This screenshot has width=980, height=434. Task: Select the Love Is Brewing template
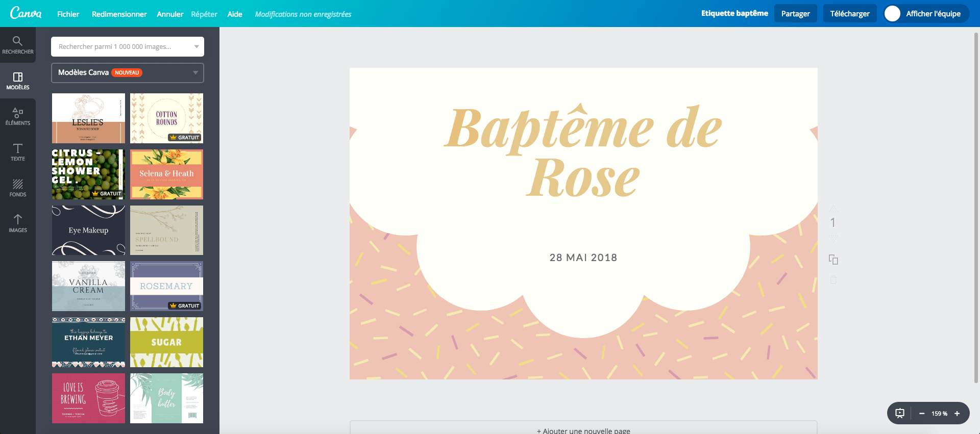[88, 398]
